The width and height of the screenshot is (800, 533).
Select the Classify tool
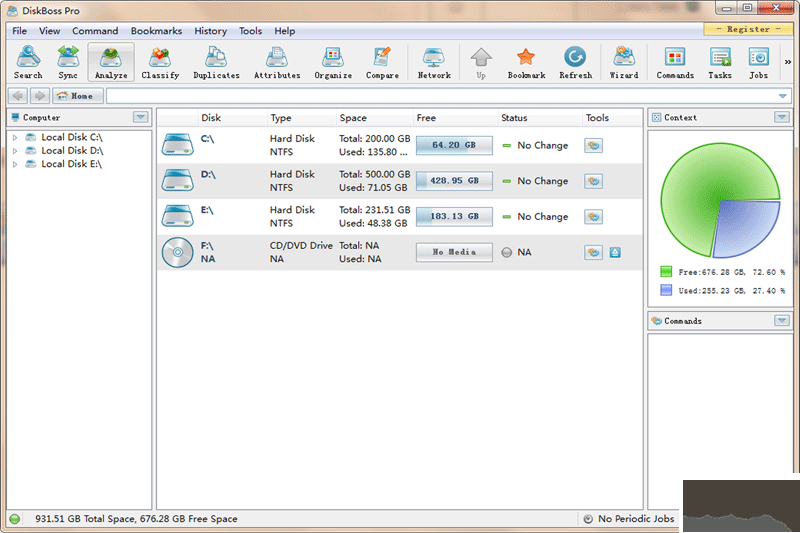[x=160, y=62]
